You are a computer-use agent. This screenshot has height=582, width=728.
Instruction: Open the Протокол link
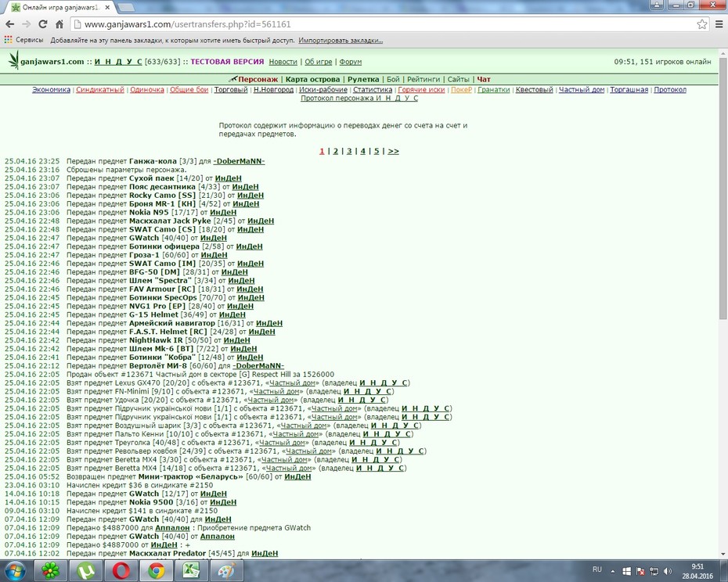tap(670, 90)
